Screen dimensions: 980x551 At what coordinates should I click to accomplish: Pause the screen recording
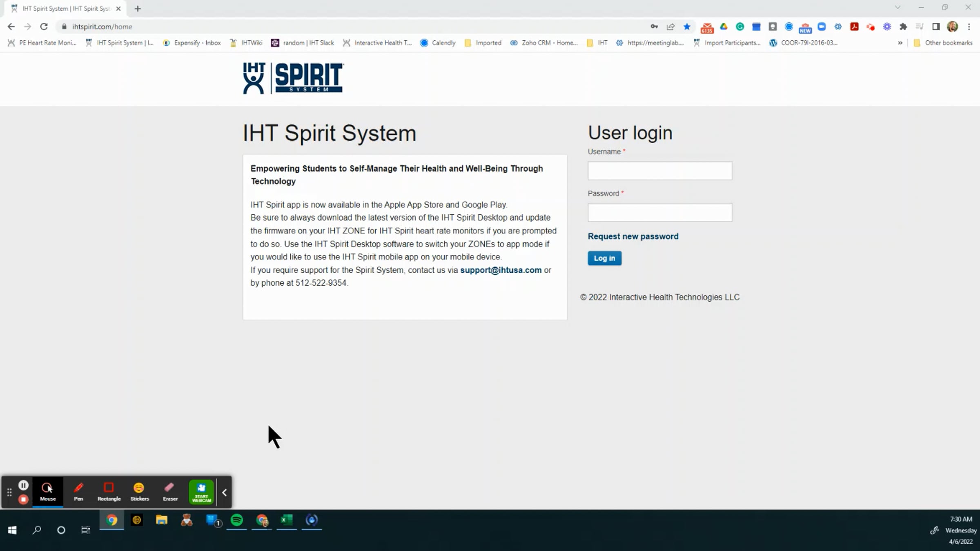point(23,485)
